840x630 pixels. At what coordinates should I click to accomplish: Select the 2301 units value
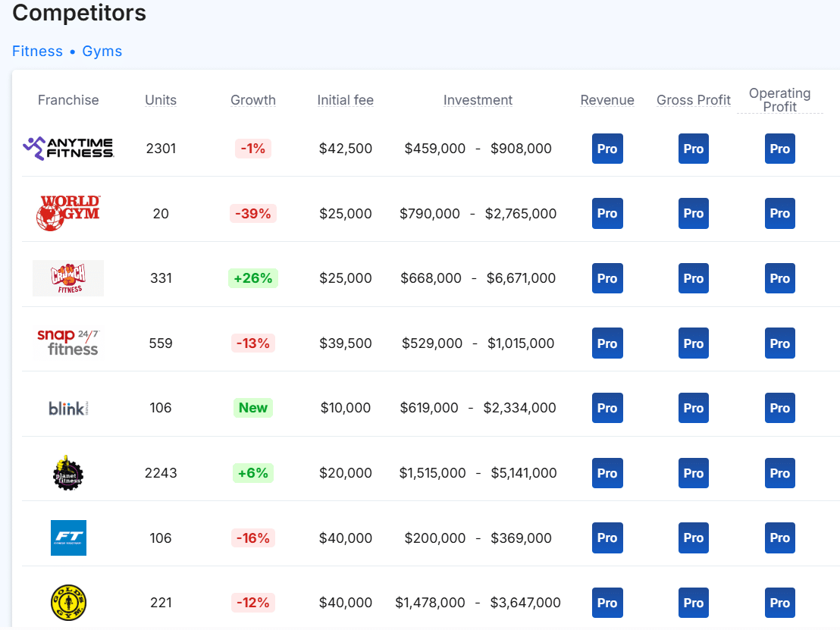click(161, 149)
